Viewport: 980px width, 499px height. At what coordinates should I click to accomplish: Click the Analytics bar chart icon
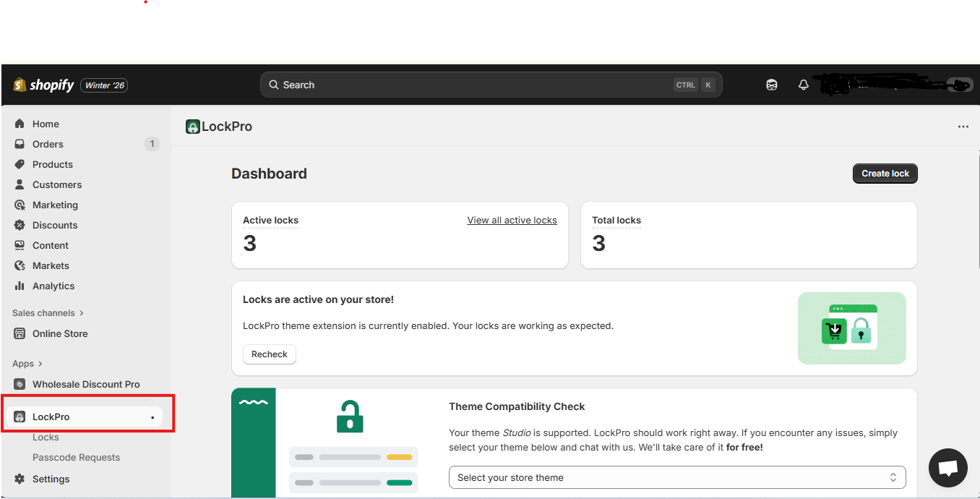[x=20, y=286]
